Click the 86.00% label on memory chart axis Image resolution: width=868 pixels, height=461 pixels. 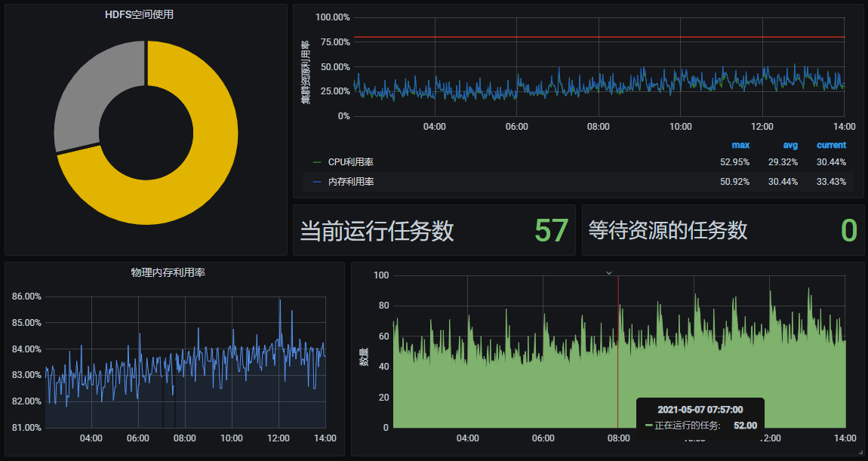coord(26,297)
